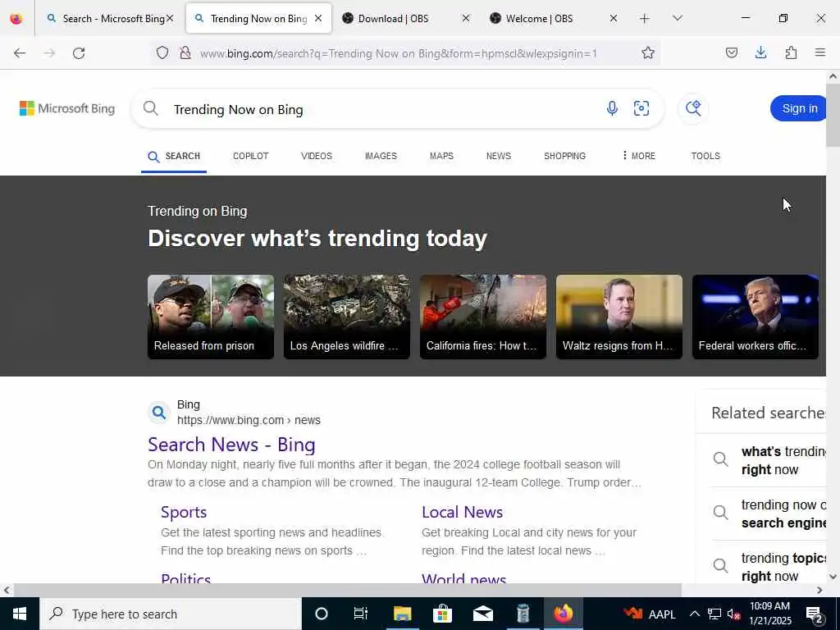Close the Download | OBS tab
840x630 pixels.
point(466,19)
